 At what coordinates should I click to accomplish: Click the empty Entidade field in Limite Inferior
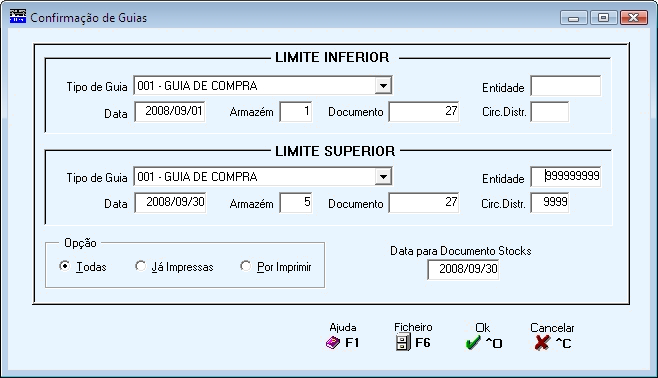tap(566, 86)
